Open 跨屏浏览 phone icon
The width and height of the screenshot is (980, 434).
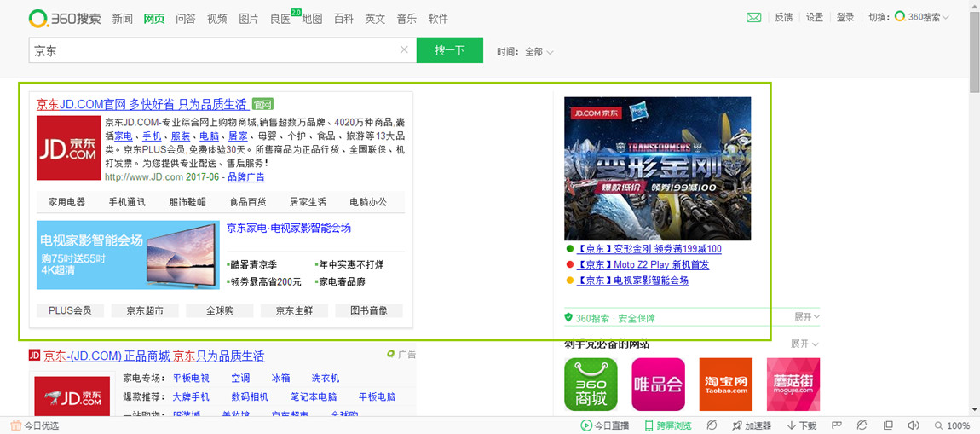pyautogui.click(x=649, y=425)
